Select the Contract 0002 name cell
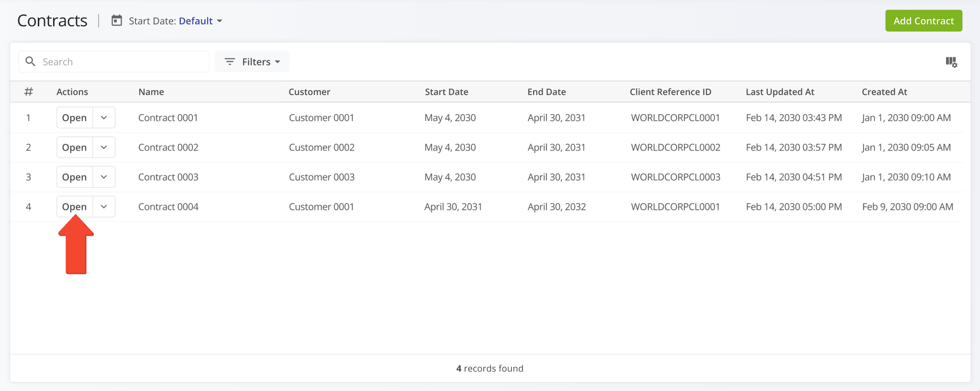Screen dimensions: 980x391 (168, 147)
